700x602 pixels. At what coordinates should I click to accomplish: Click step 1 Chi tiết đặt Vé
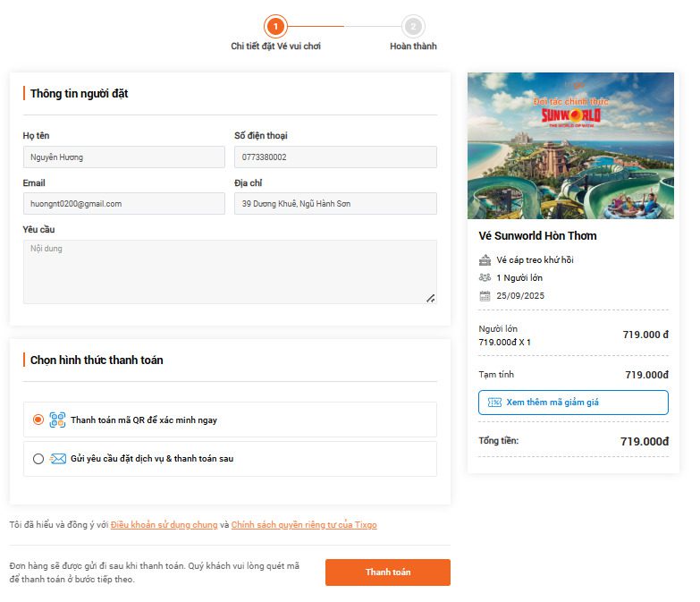[275, 27]
